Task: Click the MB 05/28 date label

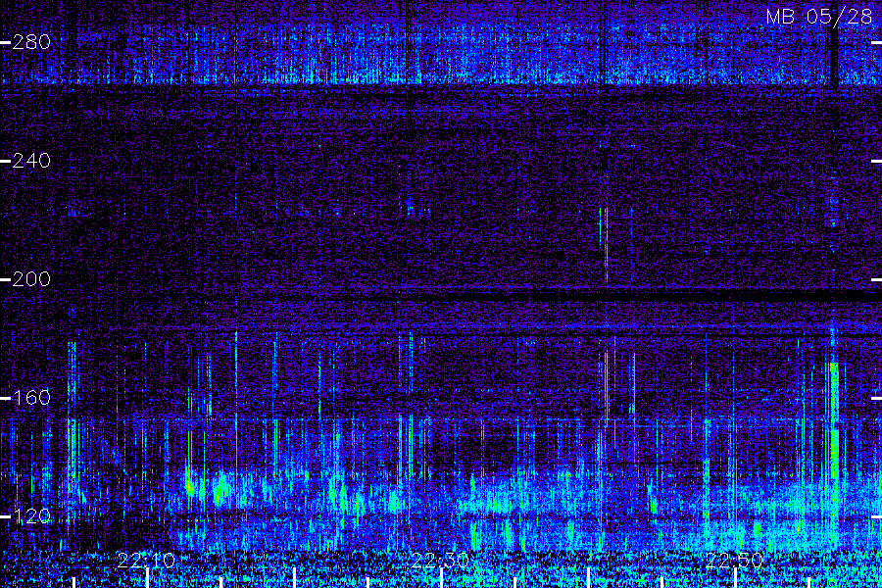Action: tap(819, 17)
